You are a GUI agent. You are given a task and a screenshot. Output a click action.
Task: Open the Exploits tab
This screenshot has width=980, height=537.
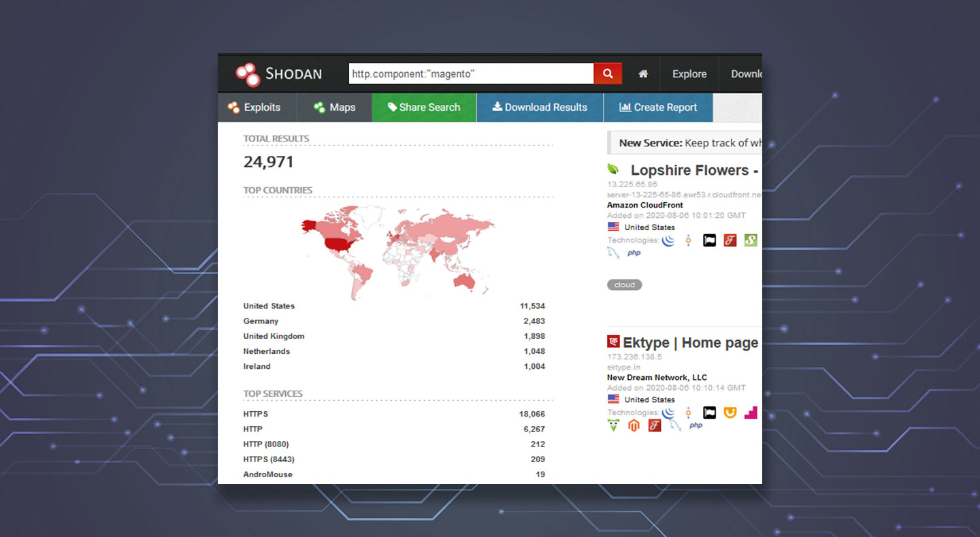click(258, 108)
